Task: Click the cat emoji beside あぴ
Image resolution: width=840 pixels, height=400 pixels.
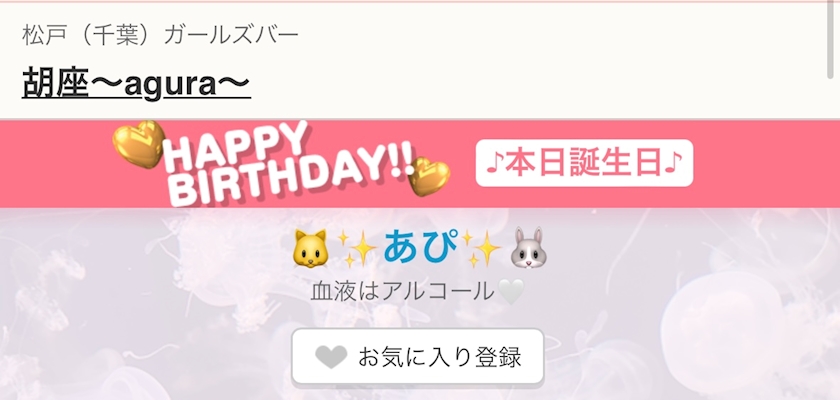Action: [x=310, y=248]
